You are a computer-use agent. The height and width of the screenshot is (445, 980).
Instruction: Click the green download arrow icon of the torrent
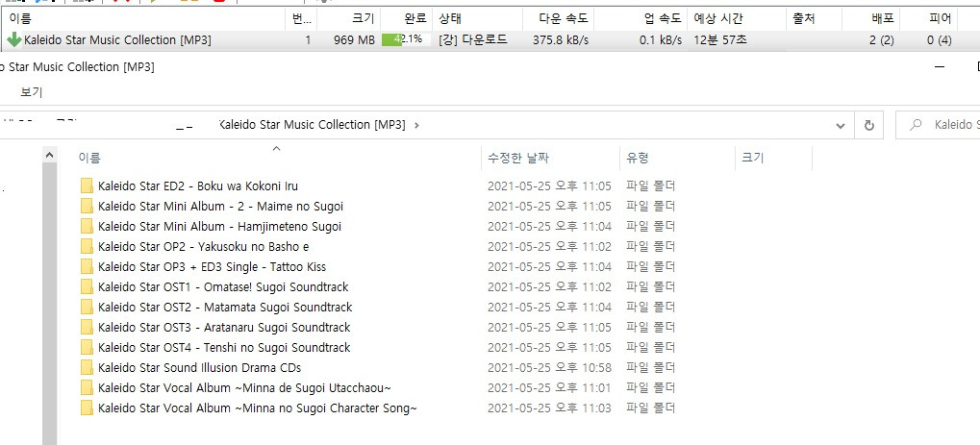[x=14, y=40]
